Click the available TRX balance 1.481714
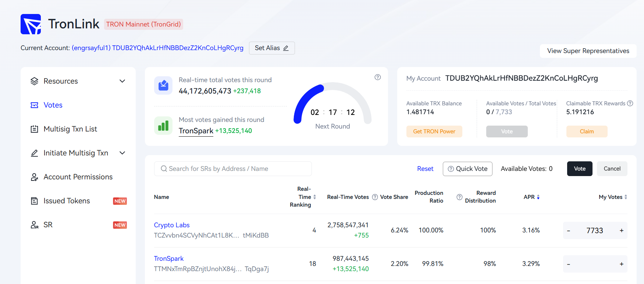This screenshot has width=644, height=284. pos(420,112)
